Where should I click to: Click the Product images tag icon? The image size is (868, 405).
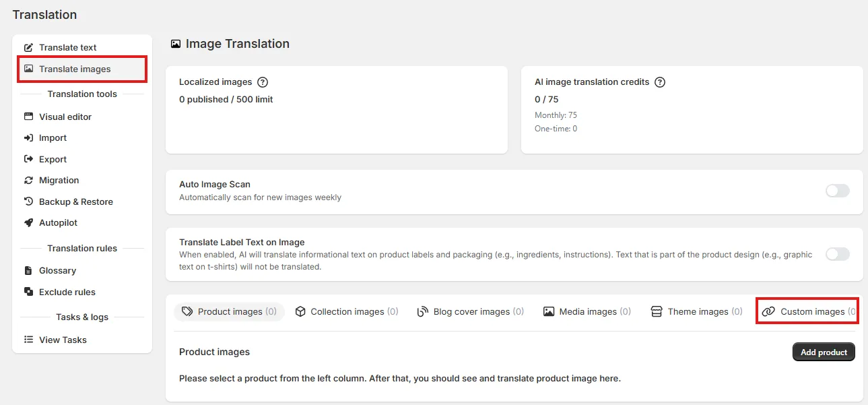click(x=187, y=311)
